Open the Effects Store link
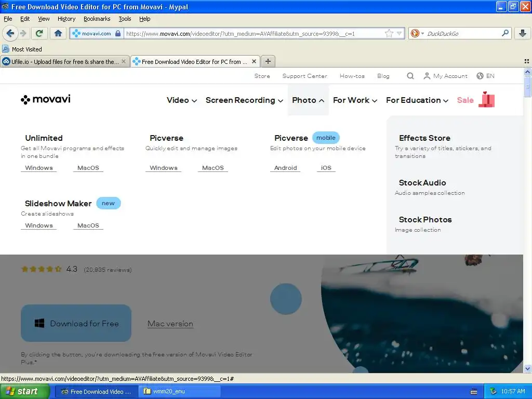Viewport: 532px width, 399px height. click(425, 138)
